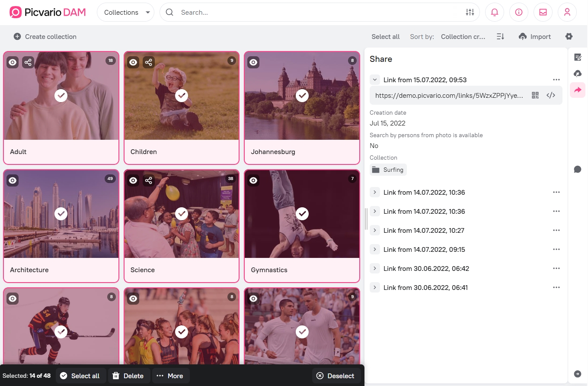Uncheck the Science collection checkmark

[x=182, y=213]
